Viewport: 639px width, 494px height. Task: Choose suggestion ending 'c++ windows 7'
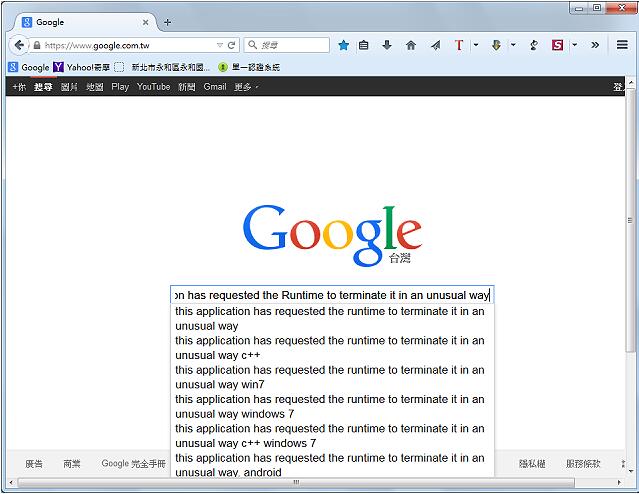(x=332, y=436)
